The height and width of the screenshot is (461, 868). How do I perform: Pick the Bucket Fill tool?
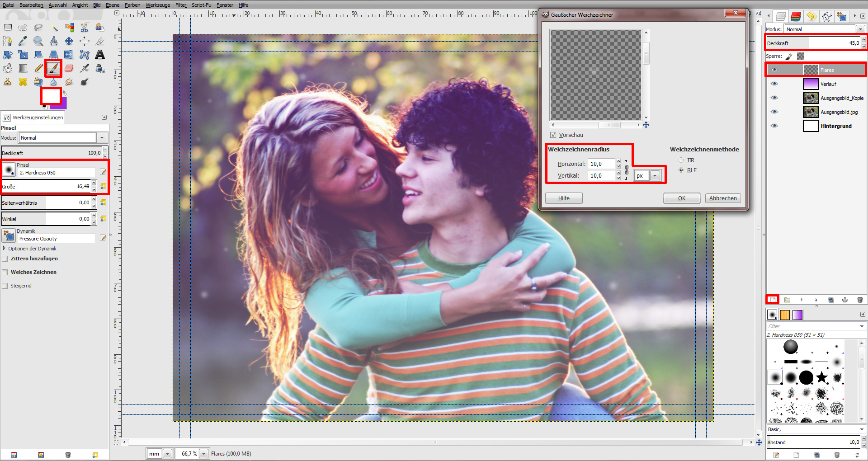[7, 68]
